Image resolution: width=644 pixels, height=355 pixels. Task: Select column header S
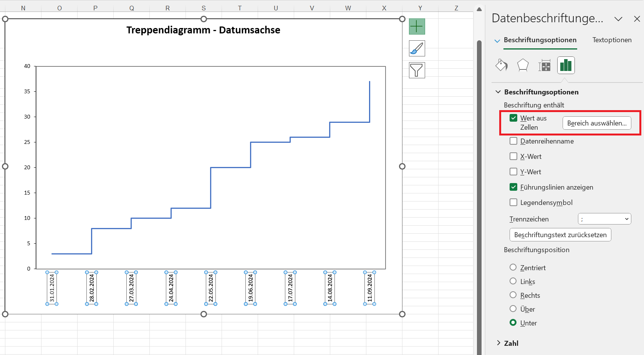coord(204,8)
